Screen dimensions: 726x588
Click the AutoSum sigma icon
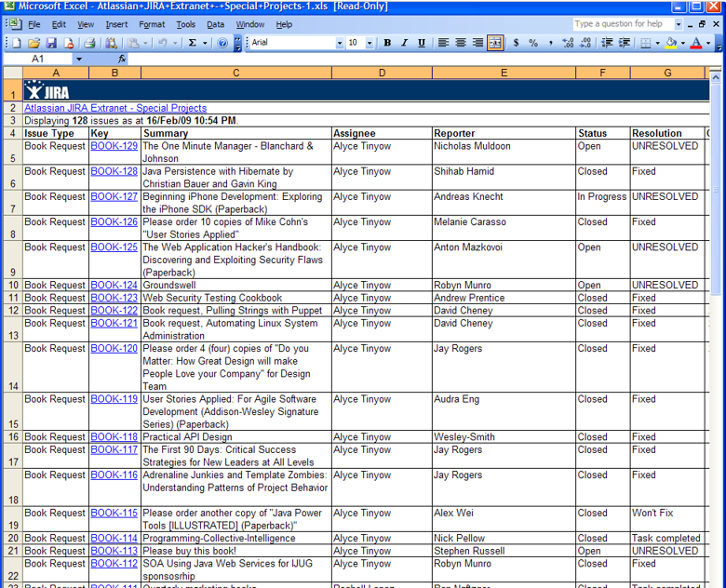192,43
